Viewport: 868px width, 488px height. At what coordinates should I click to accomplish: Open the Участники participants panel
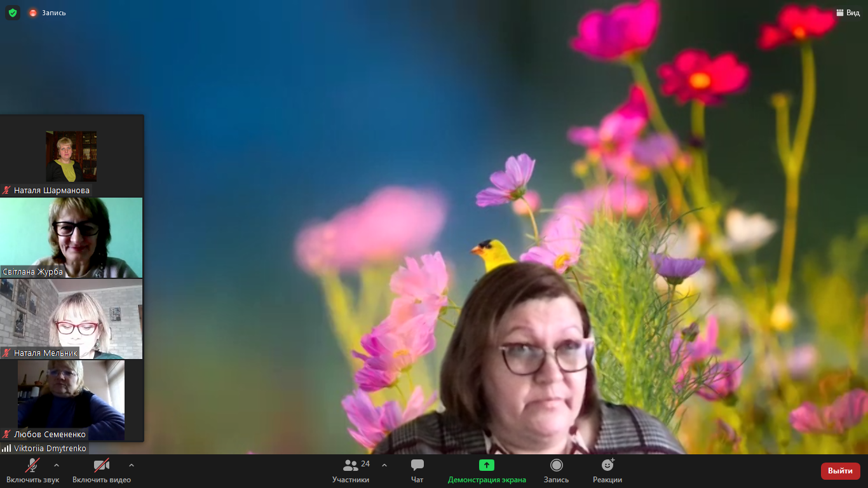point(350,471)
